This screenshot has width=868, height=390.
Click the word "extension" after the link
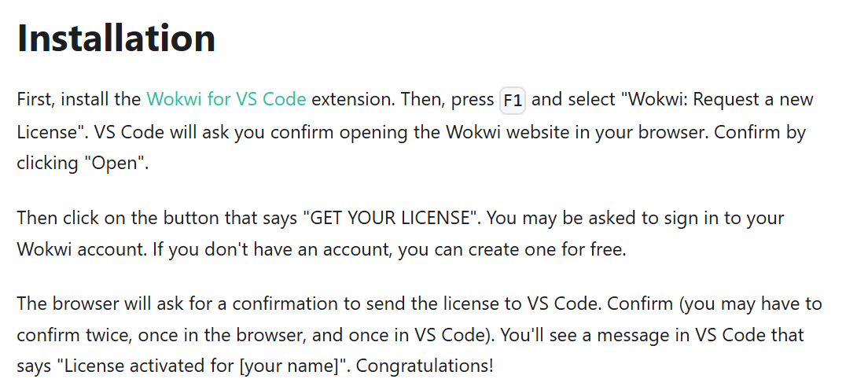coord(350,100)
